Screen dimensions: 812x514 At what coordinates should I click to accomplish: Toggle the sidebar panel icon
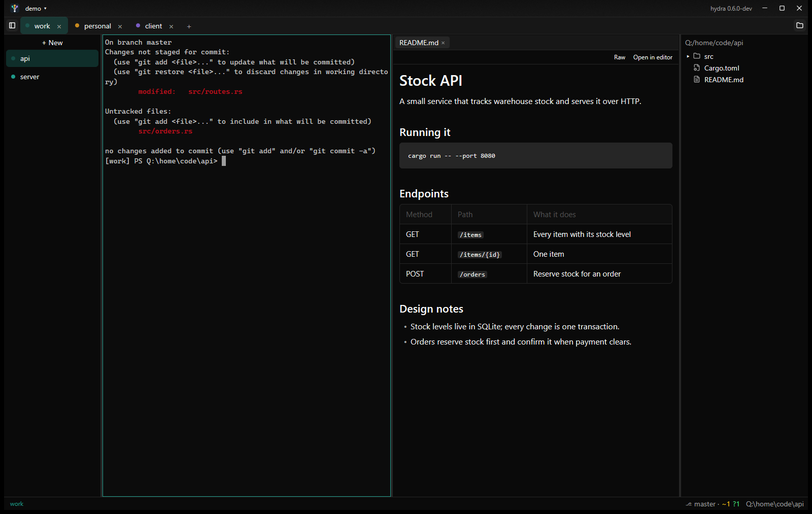click(12, 25)
